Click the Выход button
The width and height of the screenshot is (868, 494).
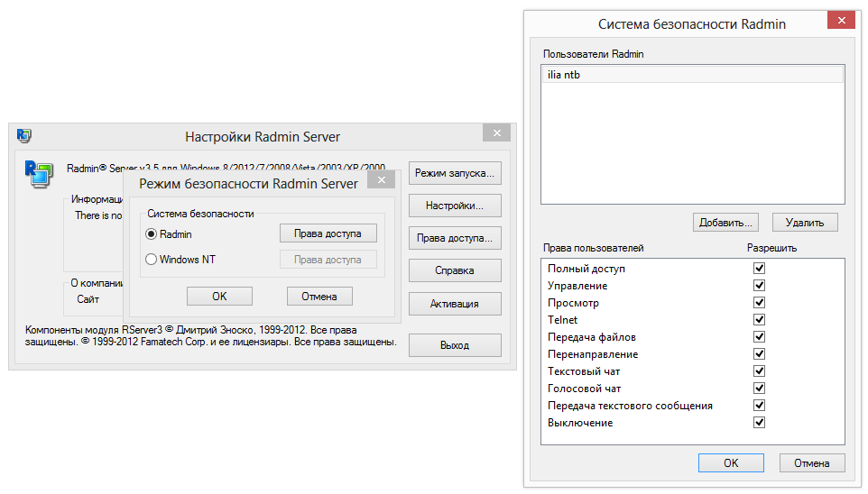point(455,345)
